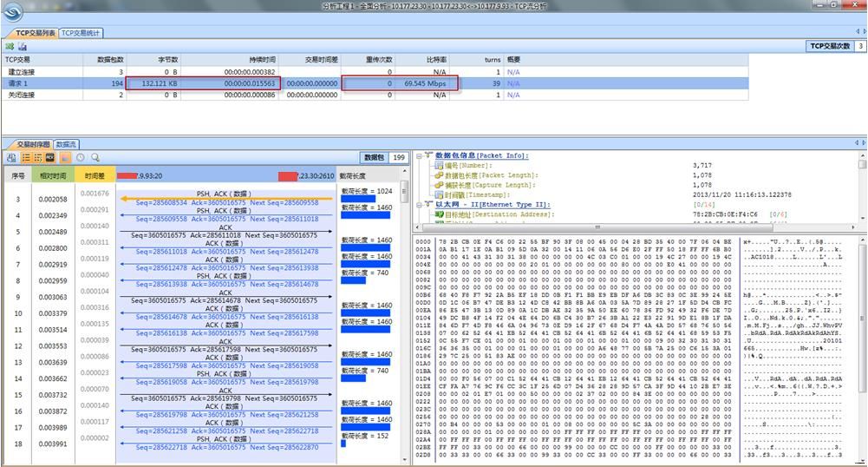Click the sequence diagram vertical scrollbar thumb
This screenshot has width=868, height=467.
(404, 191)
